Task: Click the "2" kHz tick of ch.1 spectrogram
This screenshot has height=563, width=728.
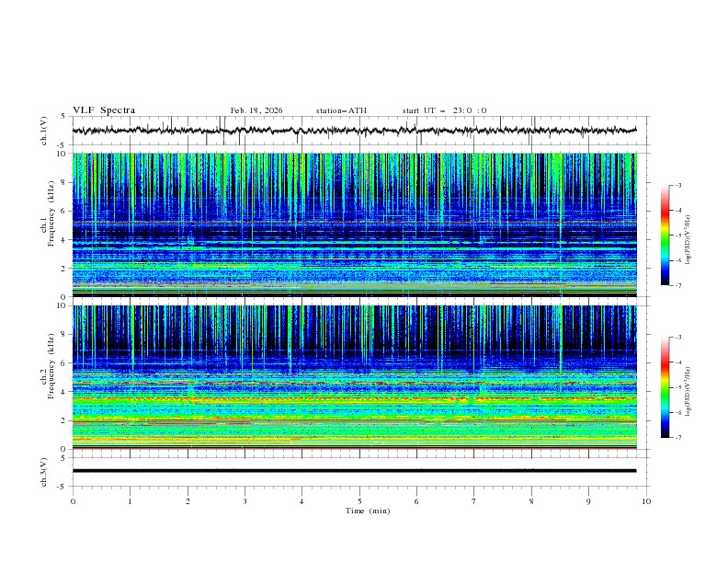Action: [x=65, y=268]
